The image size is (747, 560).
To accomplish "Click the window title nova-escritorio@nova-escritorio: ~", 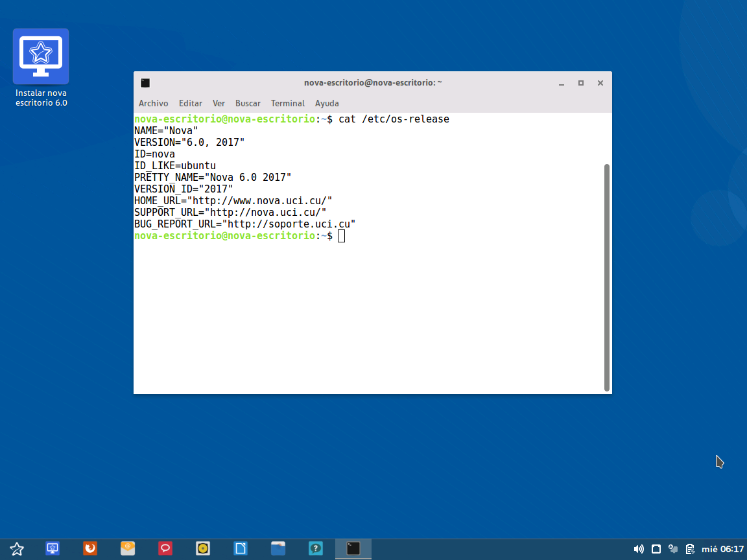I will tap(373, 83).
